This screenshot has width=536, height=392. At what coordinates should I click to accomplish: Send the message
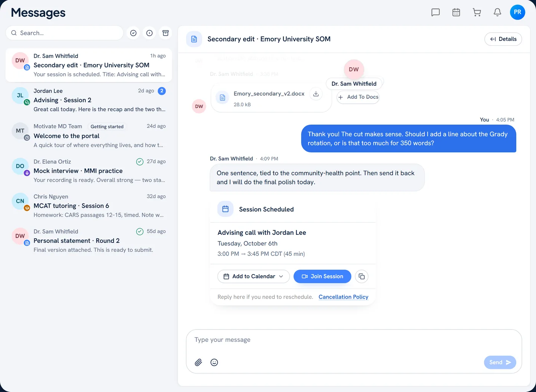tap(500, 362)
